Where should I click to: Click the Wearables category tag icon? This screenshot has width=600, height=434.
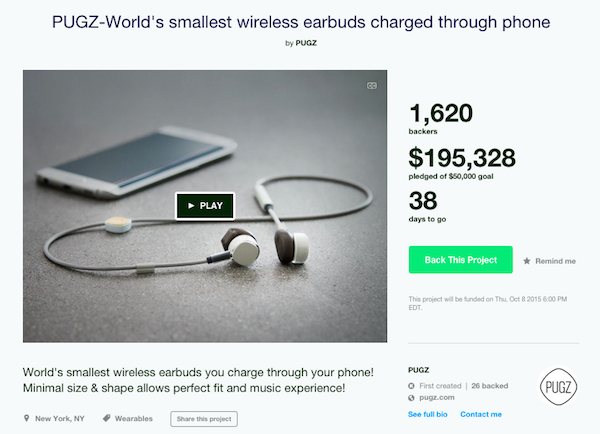107,418
